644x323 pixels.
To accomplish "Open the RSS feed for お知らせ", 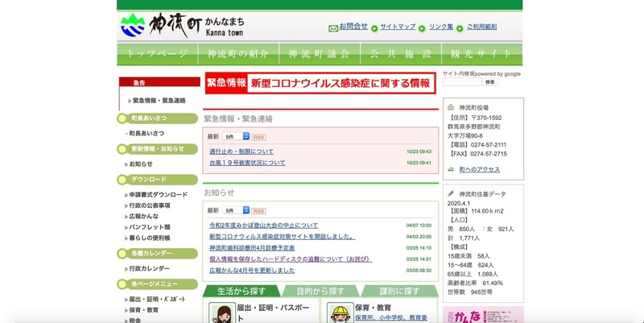I will coord(259,210).
